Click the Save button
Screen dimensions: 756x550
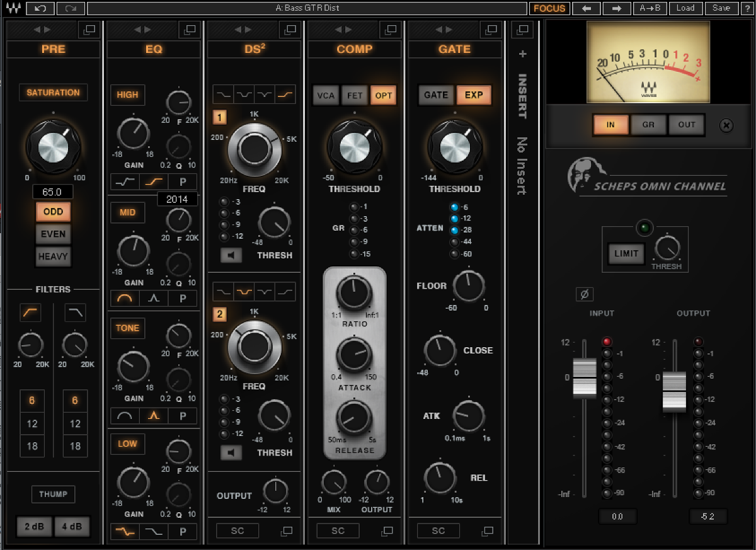[721, 8]
